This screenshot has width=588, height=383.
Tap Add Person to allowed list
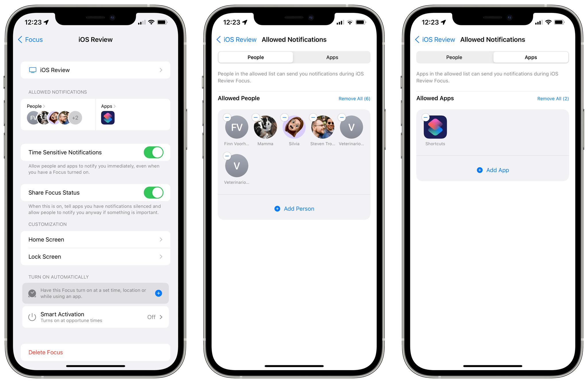click(294, 209)
